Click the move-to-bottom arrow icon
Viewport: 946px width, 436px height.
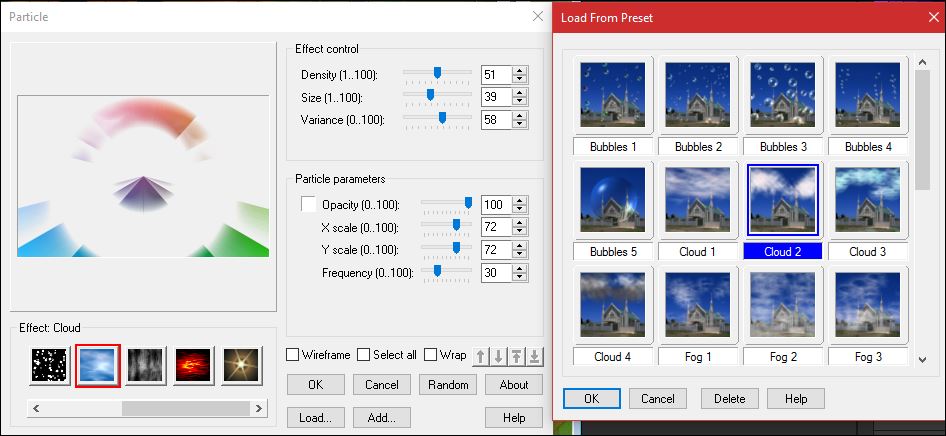(535, 356)
